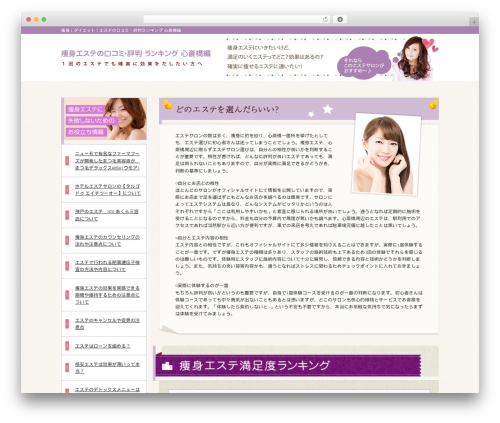Open a new tab with the plus button
500x423 pixels.
[x=474, y=22]
